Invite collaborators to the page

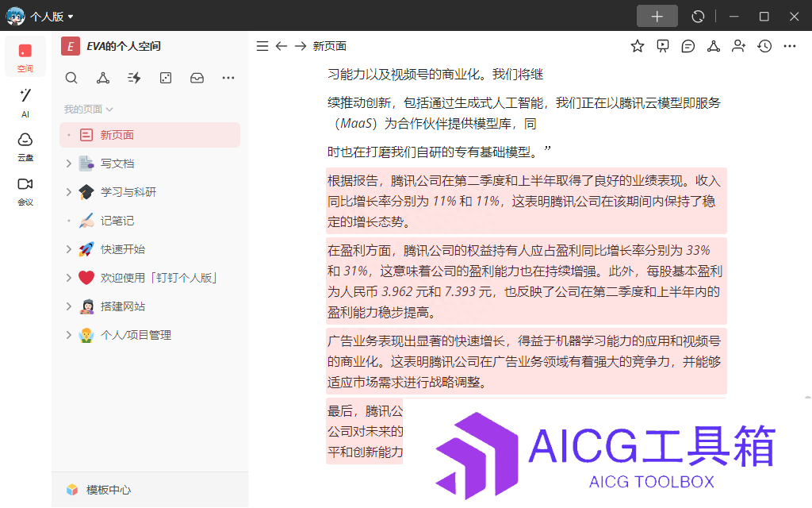point(739,46)
